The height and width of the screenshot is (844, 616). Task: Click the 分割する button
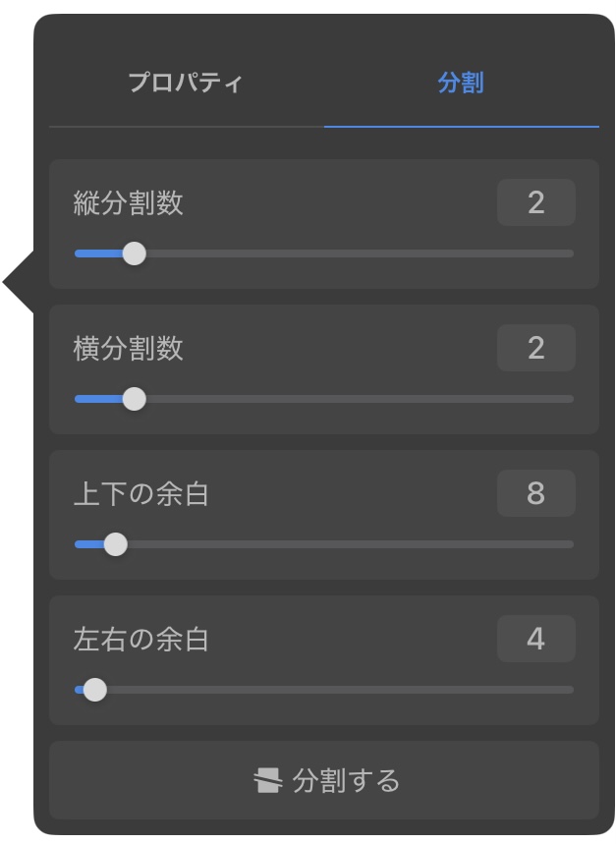tap(324, 780)
